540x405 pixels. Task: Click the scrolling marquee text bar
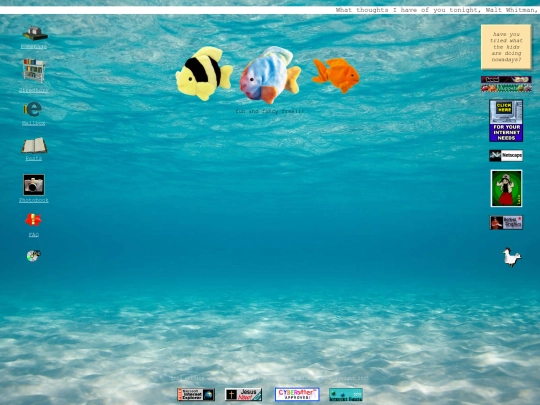(x=270, y=10)
